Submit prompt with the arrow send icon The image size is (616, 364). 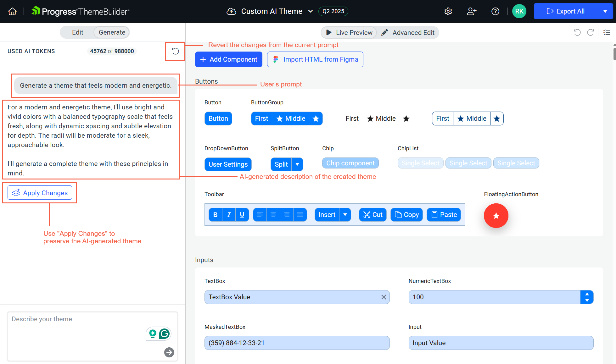tap(169, 352)
